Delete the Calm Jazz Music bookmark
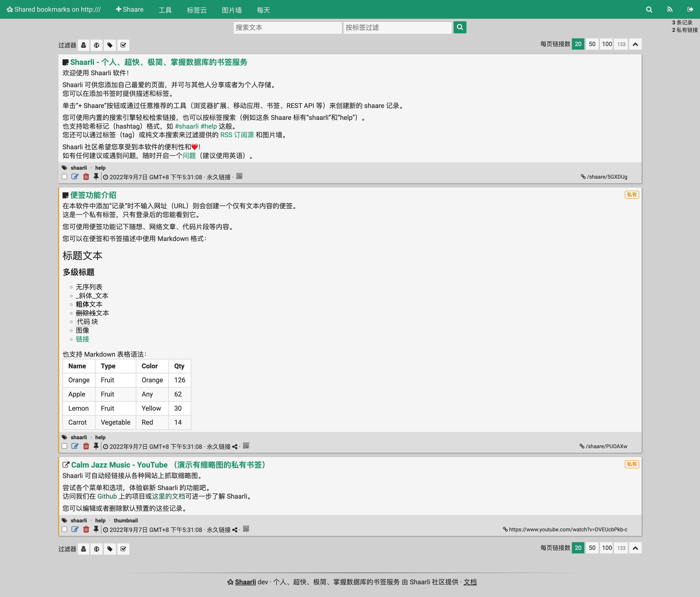The width and height of the screenshot is (700, 597). click(x=86, y=529)
